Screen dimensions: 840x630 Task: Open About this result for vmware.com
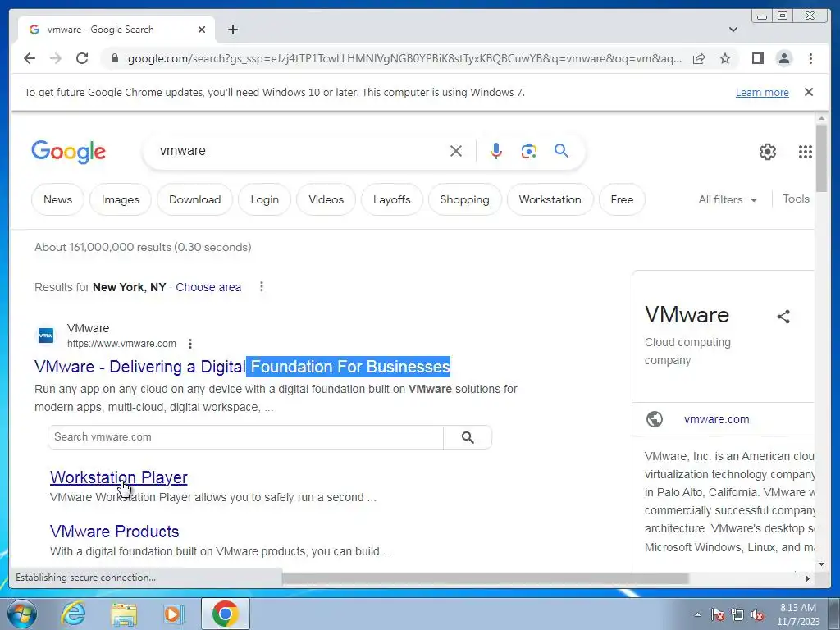coord(190,344)
